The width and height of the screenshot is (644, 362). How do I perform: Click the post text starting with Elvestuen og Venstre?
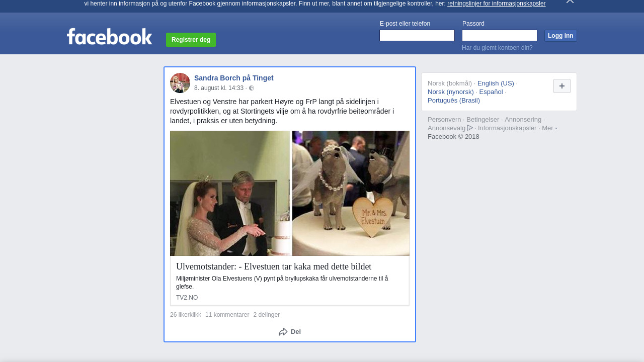[x=282, y=111]
